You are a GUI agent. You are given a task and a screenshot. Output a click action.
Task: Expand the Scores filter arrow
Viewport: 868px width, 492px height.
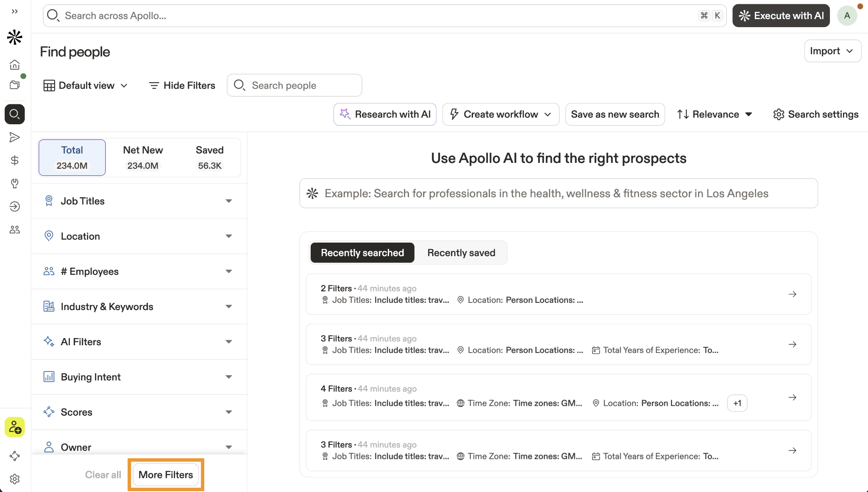[x=229, y=412]
